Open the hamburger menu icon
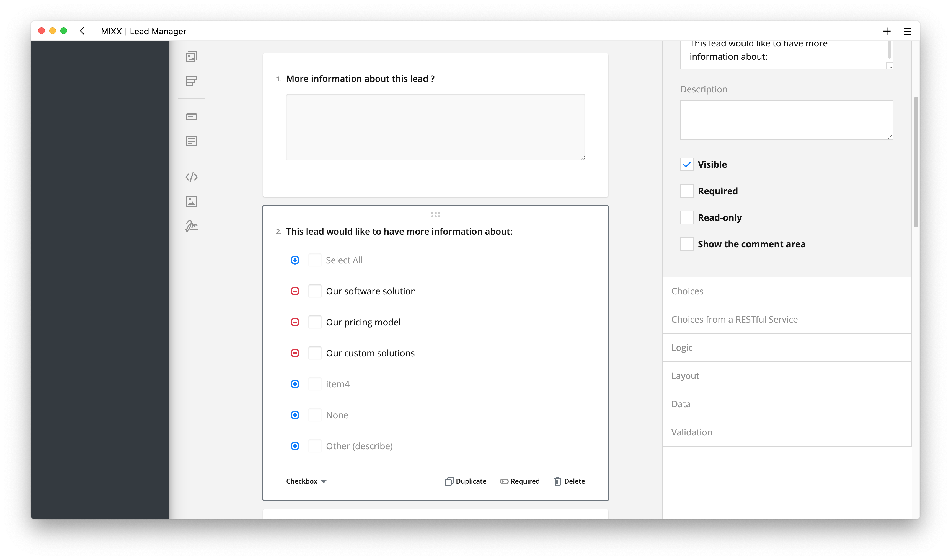Viewport: 951px width, 560px height. click(x=907, y=31)
